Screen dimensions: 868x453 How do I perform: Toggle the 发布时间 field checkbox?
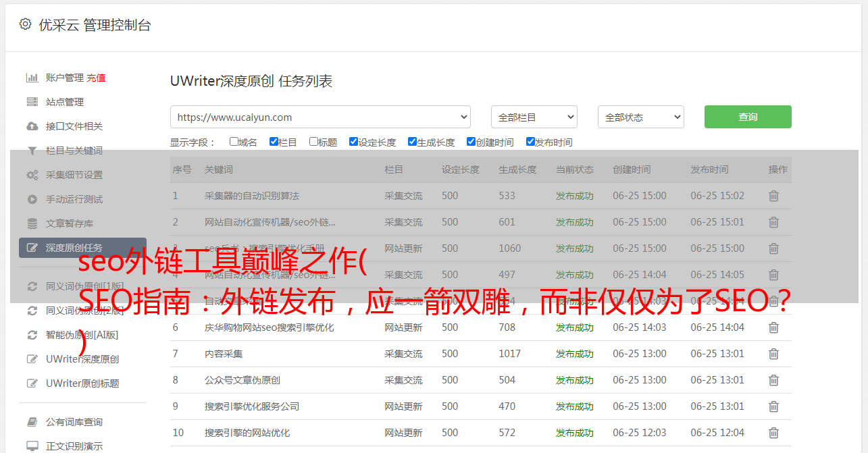[530, 142]
